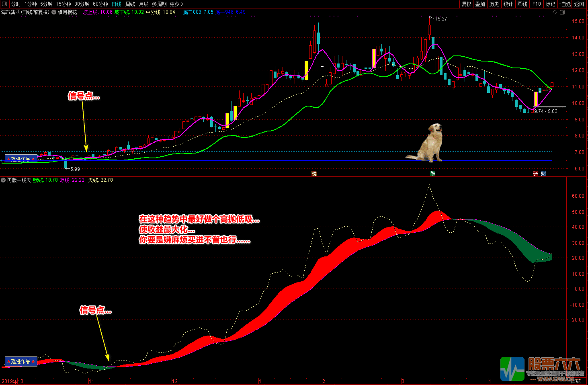Click the yellow highlighted candle near 9.74 low
This screenshot has width=588, height=385.
click(x=536, y=99)
